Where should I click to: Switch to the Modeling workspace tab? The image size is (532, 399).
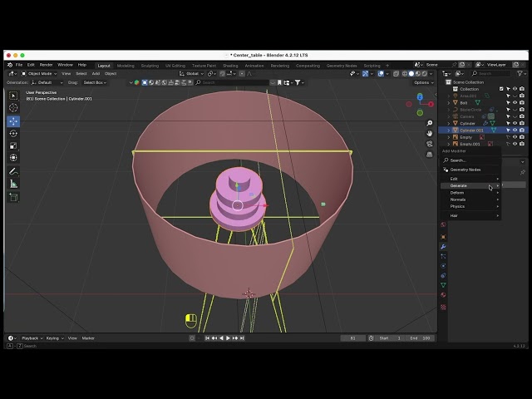pyautogui.click(x=126, y=66)
